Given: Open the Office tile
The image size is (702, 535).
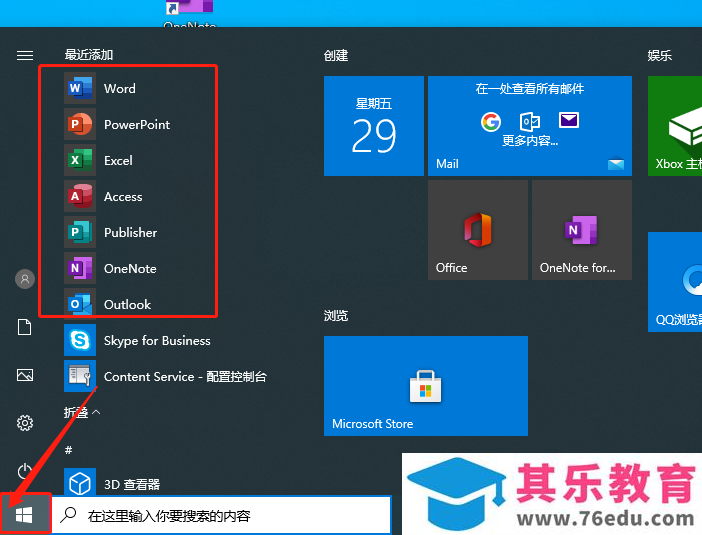Looking at the screenshot, I should point(478,230).
